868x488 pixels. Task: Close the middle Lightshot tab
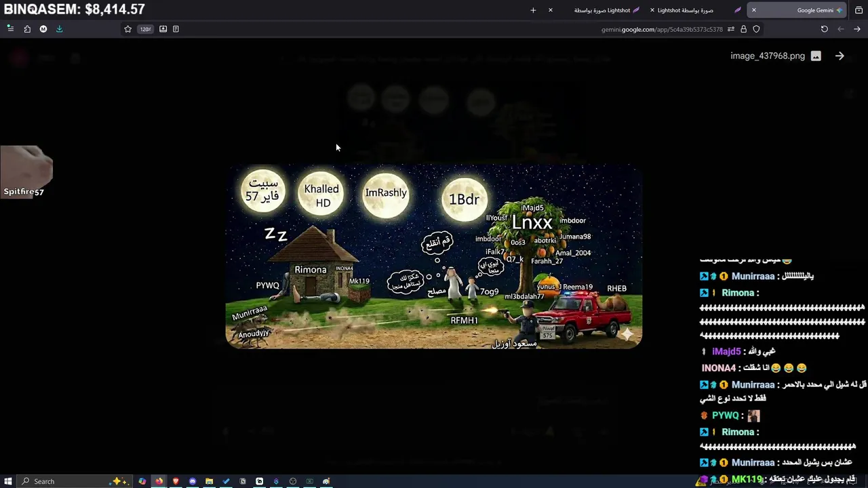pos(652,10)
